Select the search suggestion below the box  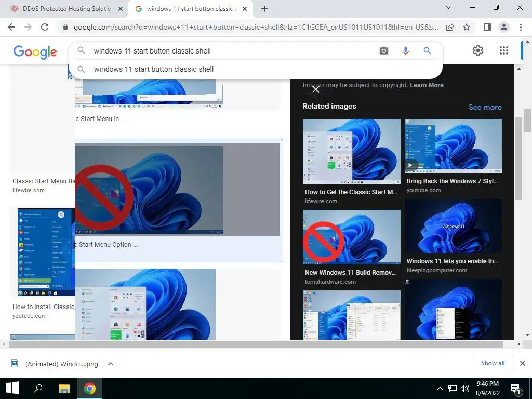[256, 69]
